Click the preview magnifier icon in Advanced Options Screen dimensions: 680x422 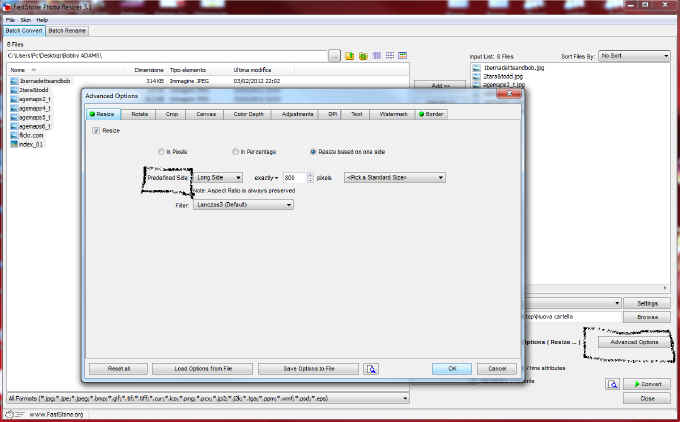pos(371,369)
